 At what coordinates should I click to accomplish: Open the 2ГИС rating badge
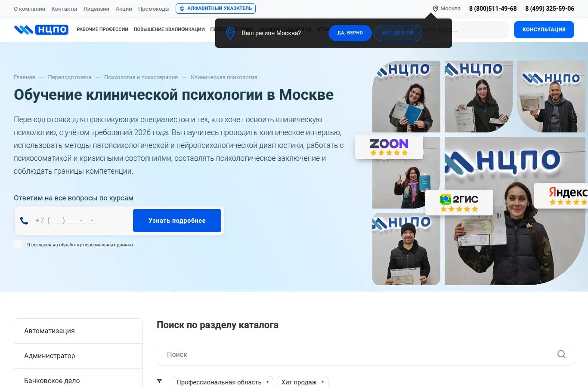(x=459, y=203)
